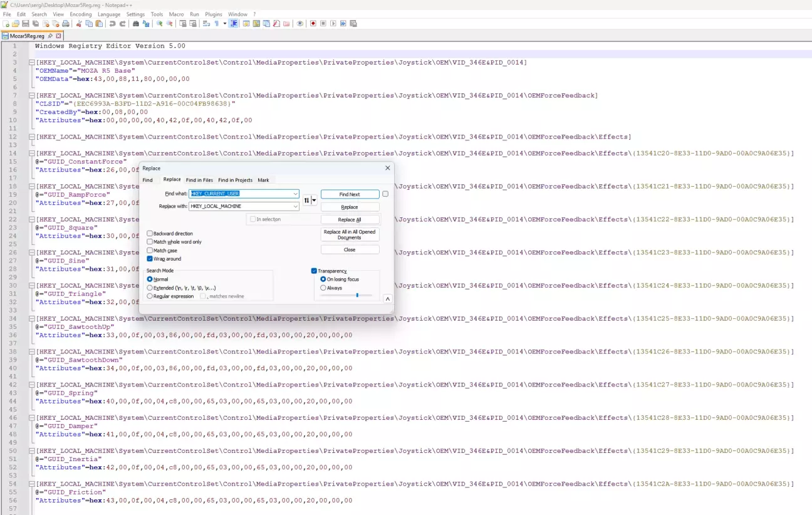The image size is (812, 515).
Task: Click the Zoom In toolbar icon
Action: coord(159,24)
